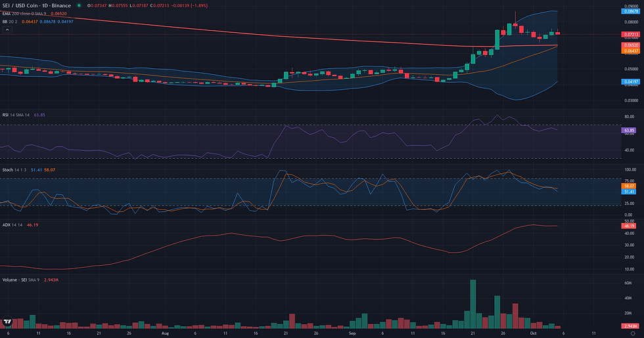Click the 100.00 Stoch scale label
The height and width of the screenshot is (338, 644).
point(630,169)
